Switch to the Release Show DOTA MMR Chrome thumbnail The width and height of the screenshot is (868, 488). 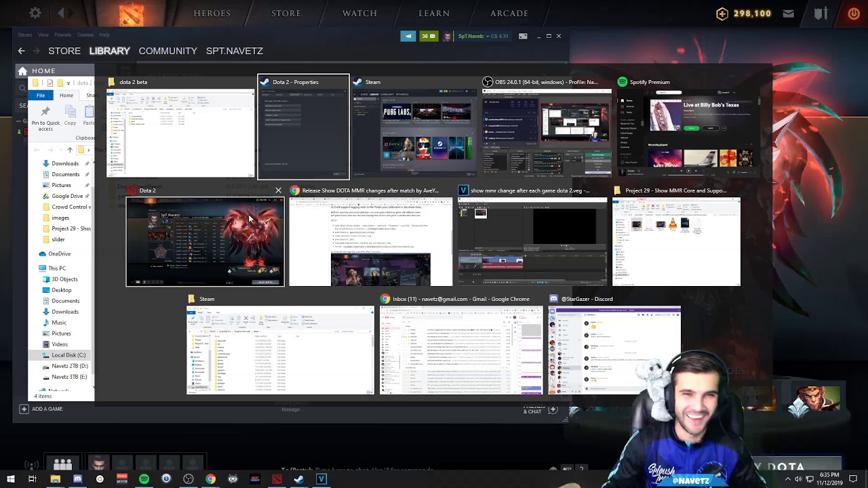[x=370, y=241]
